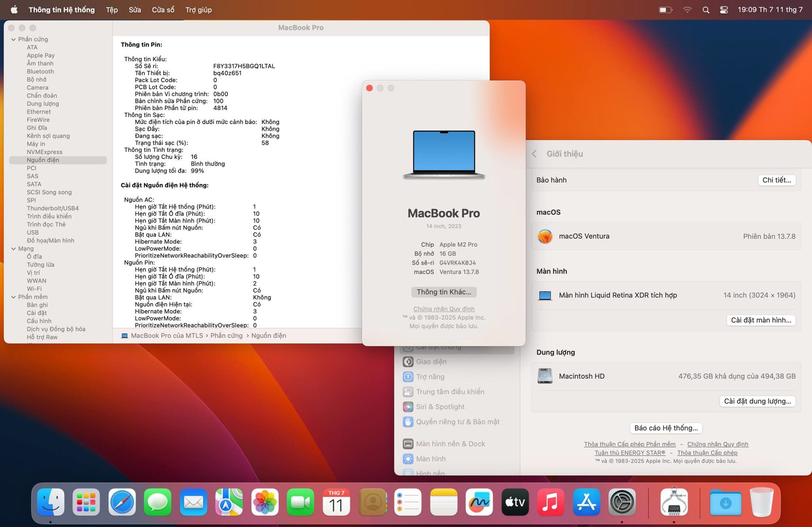Collapse the Phần cứng tree section

coord(13,39)
